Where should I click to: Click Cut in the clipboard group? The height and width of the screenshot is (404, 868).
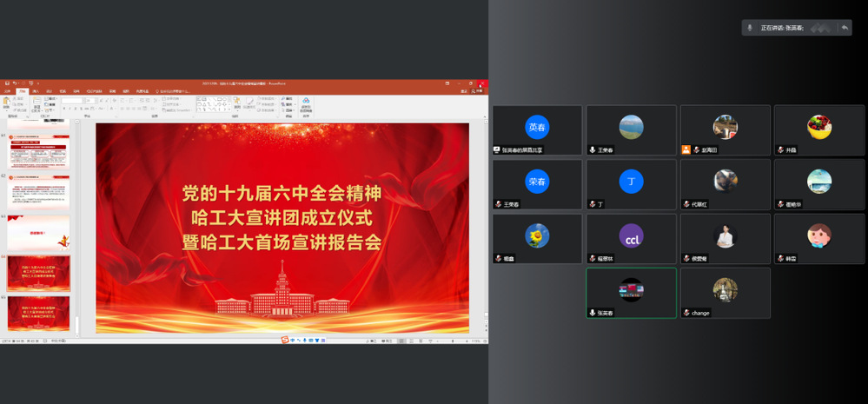click(x=19, y=98)
